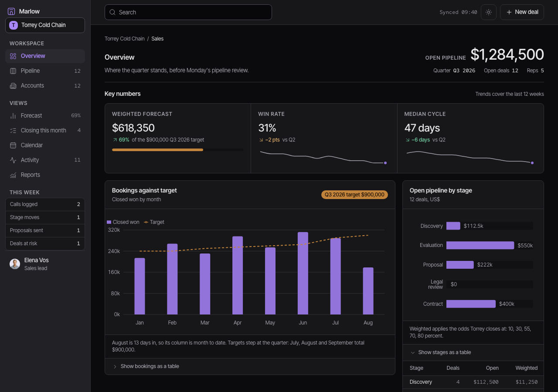Open the Proposals sent row
The image size is (558, 392).
(45, 230)
